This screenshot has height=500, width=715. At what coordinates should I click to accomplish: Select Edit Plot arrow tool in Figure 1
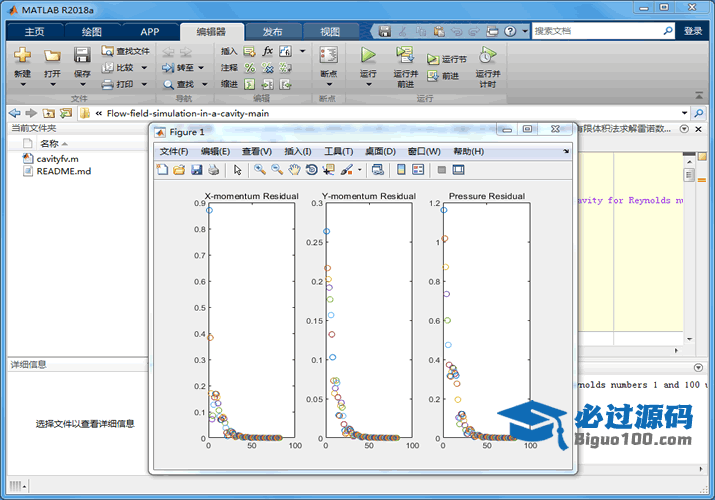pyautogui.click(x=238, y=170)
